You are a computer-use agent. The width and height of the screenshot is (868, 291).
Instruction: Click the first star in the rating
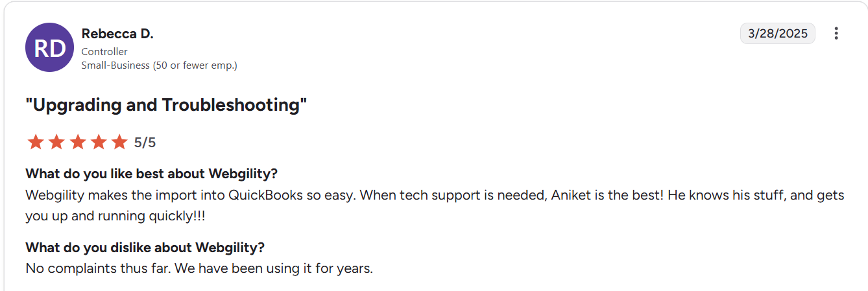36,142
